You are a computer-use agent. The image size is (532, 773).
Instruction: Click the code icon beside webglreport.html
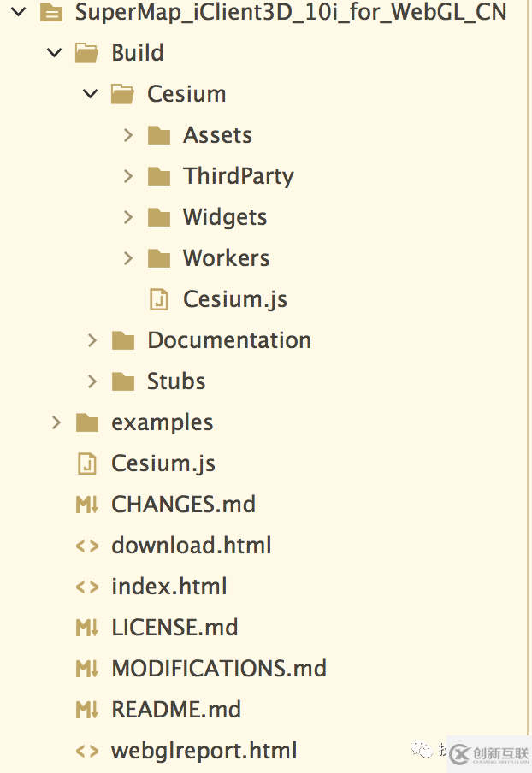click(x=87, y=751)
